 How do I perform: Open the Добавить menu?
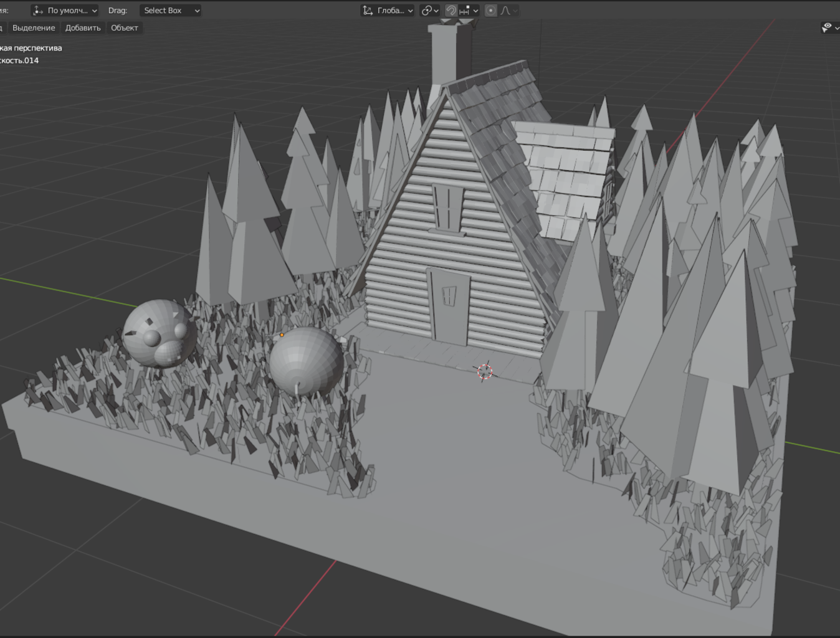click(83, 28)
